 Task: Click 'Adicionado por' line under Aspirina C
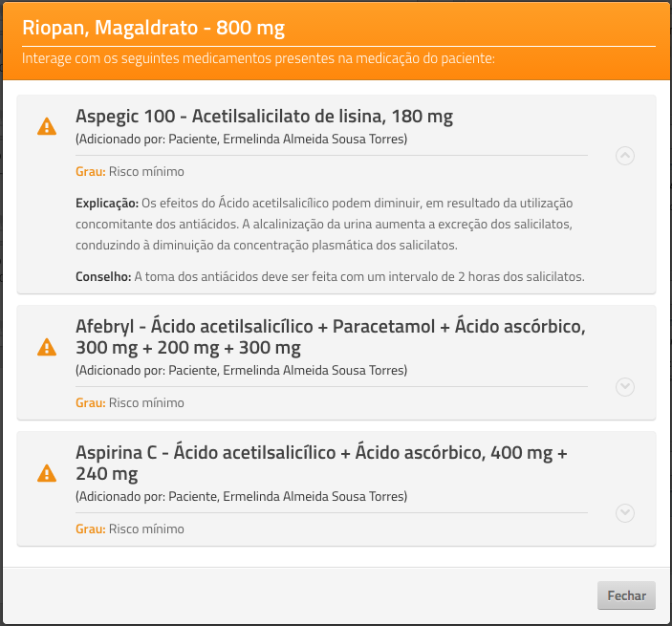pos(241,497)
